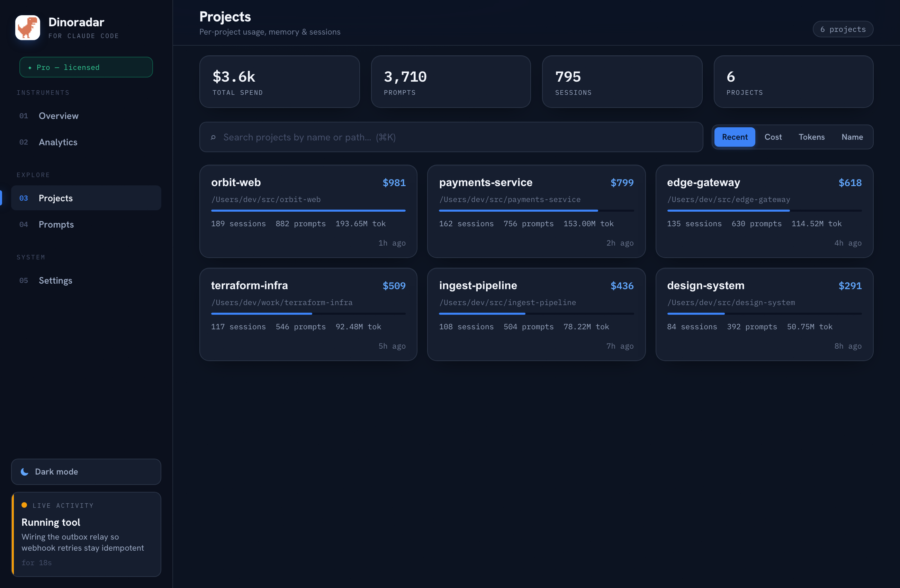Click the Projects page heading
The image size is (900, 588).
(225, 17)
